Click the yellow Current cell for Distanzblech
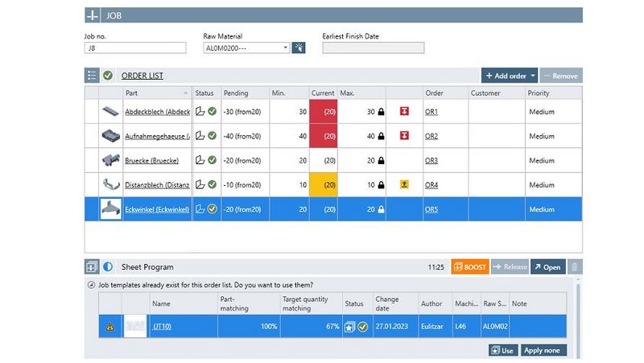Image resolution: width=644 pixels, height=363 pixels. [323, 184]
